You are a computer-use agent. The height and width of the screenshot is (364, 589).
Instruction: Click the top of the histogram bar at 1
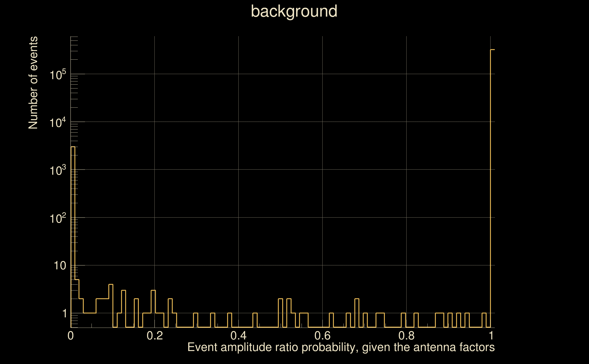click(493, 50)
